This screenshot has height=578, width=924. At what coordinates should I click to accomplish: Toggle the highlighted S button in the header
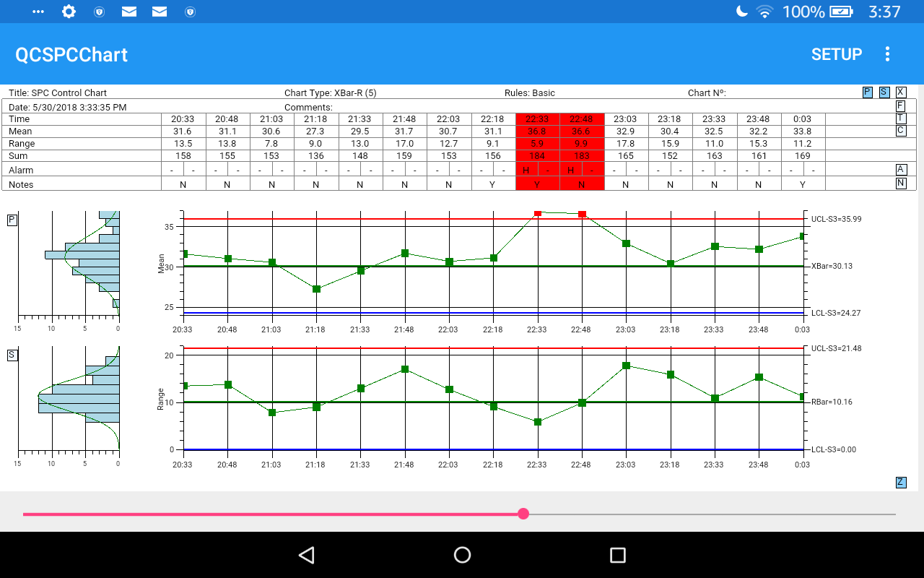point(884,92)
